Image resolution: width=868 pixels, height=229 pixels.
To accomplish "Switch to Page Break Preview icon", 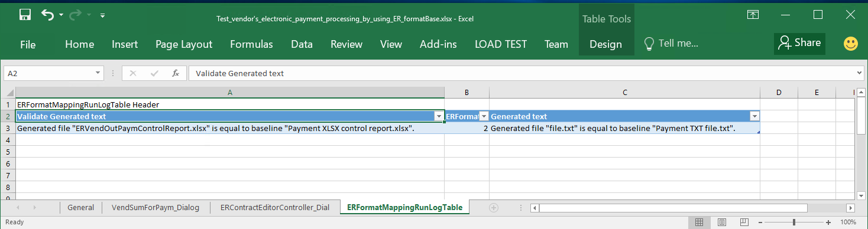I will click(x=744, y=222).
